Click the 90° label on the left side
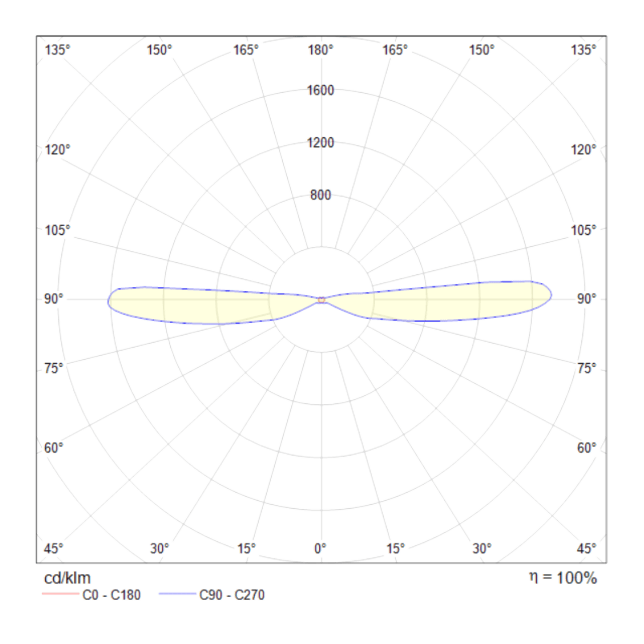The image size is (644, 644). tap(54, 299)
